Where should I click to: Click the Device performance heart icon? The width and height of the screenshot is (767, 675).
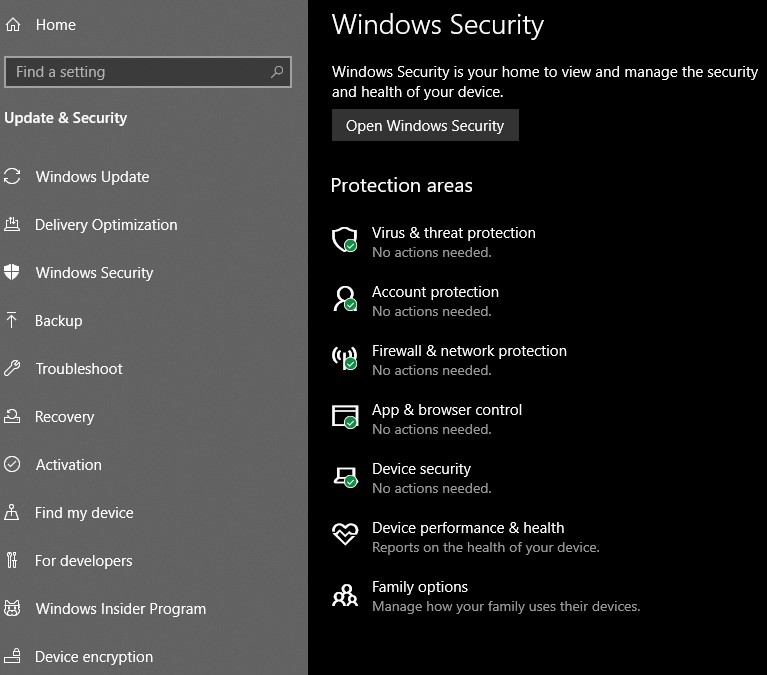pos(345,534)
